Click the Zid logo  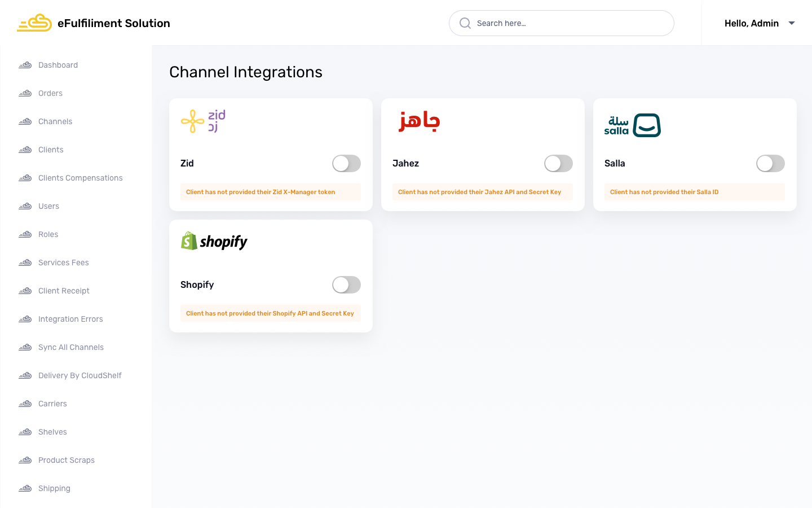203,121
